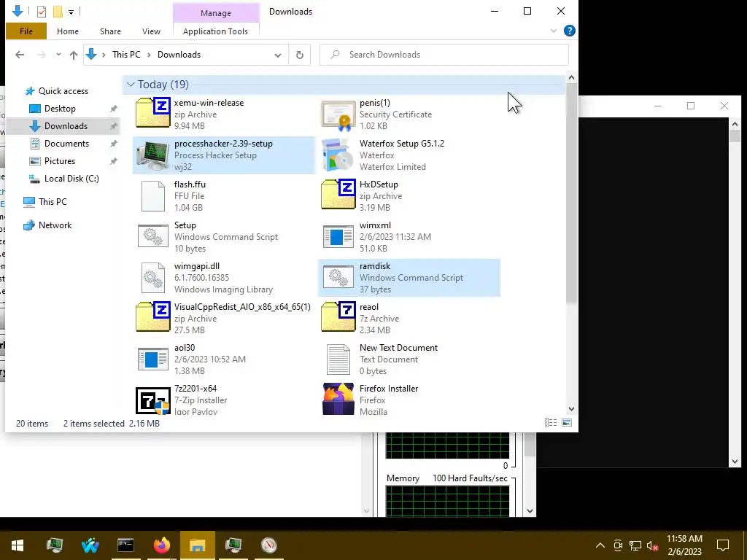Open the xemu-win-release zip archive icon
747x560 pixels.
pos(153,113)
